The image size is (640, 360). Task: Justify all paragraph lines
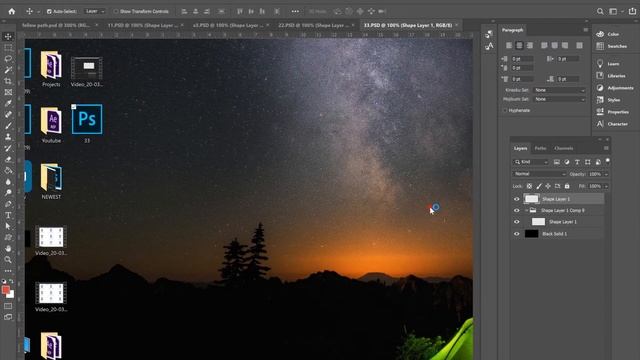(x=579, y=45)
